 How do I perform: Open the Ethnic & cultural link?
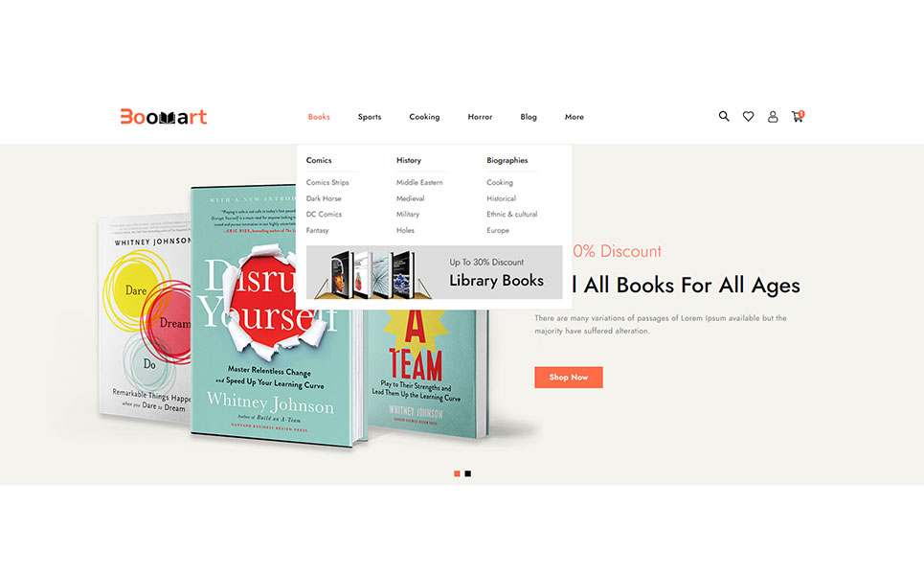point(512,214)
